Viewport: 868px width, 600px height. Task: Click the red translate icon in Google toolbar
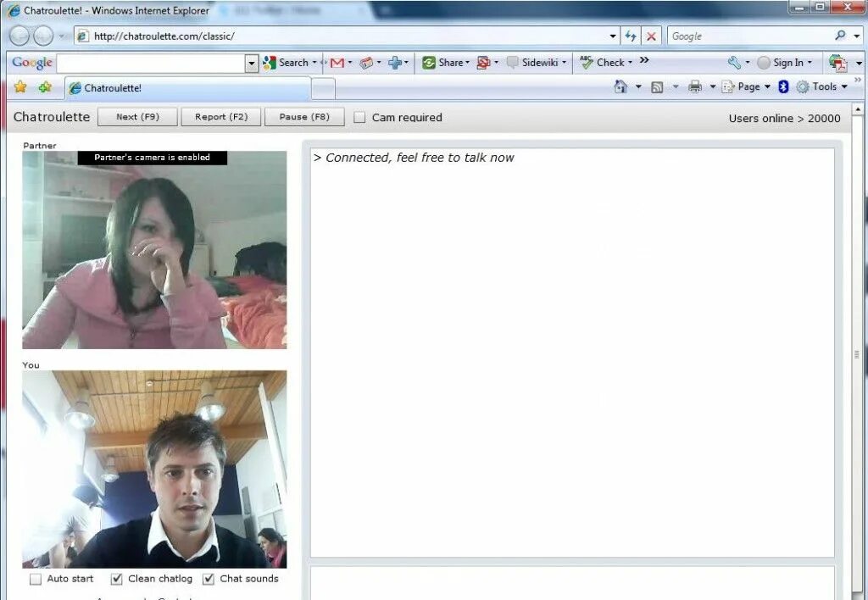click(483, 63)
